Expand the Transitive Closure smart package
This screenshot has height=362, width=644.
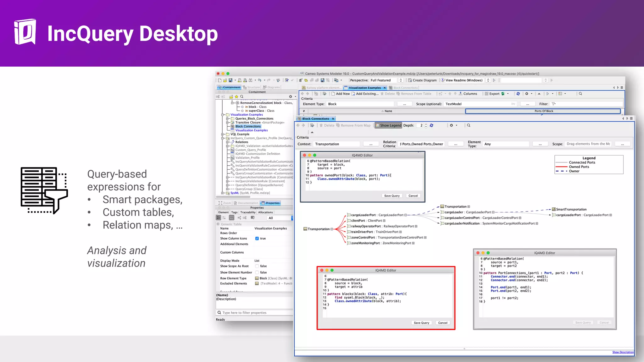[228, 123]
